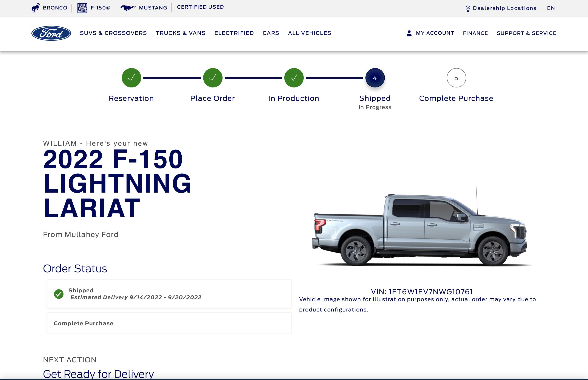
Task: Click the Mustang pony icon
Action: click(128, 8)
